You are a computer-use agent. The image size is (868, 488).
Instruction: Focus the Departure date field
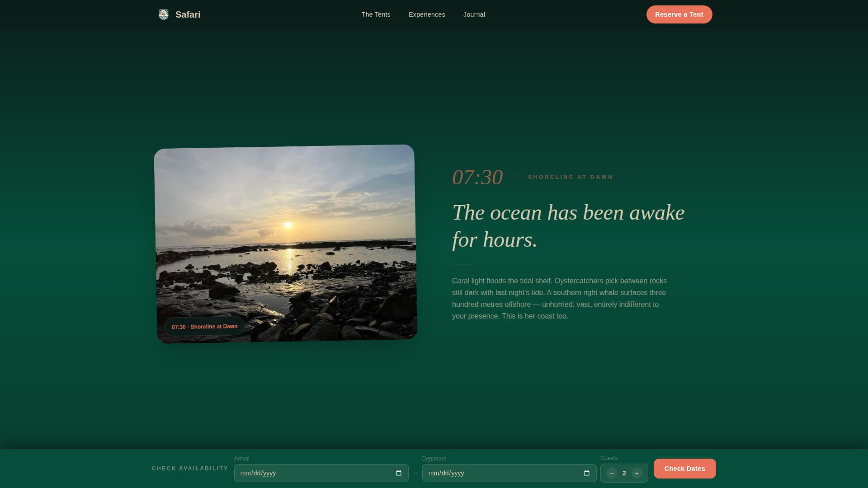509,473
